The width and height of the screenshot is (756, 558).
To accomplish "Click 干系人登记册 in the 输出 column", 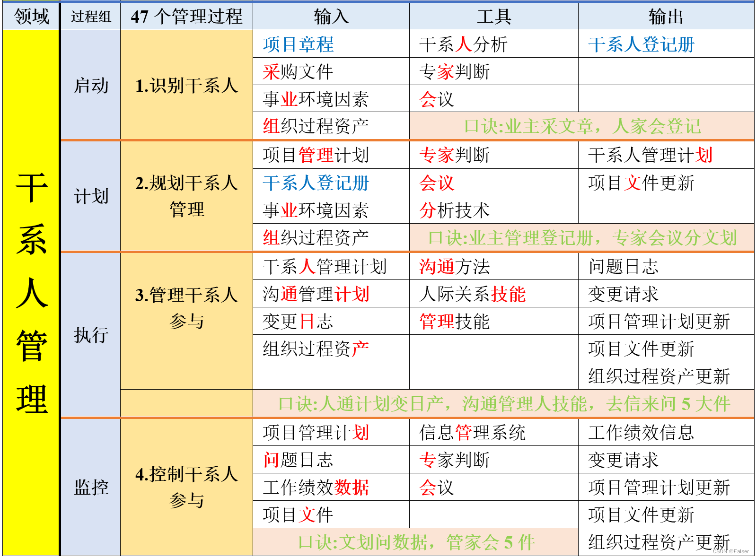I will pos(666,44).
